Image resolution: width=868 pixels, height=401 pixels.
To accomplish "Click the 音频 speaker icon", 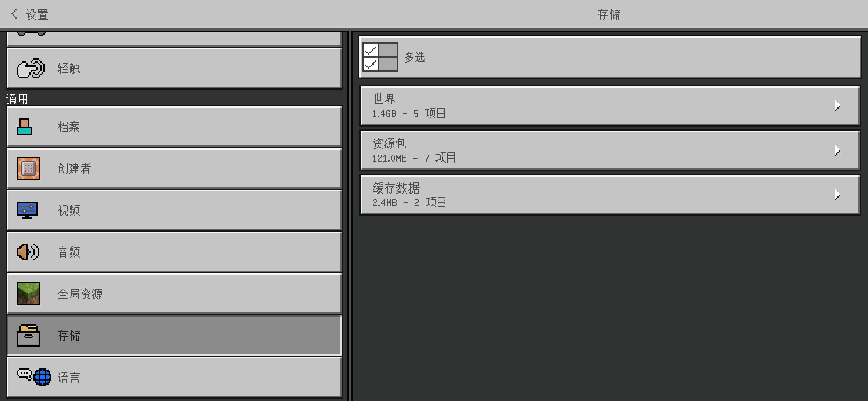I will pos(28,252).
